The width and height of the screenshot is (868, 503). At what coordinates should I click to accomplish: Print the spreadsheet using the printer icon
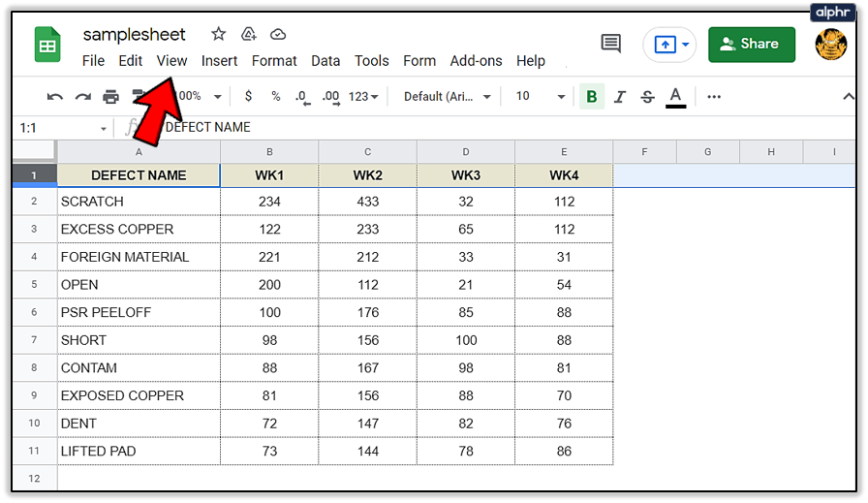pyautogui.click(x=111, y=97)
